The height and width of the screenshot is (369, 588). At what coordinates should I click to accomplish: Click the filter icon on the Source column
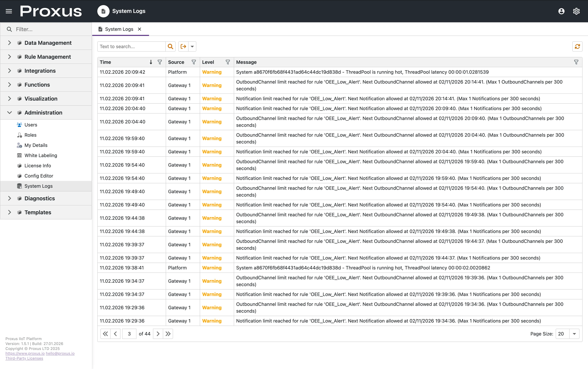[x=194, y=62]
